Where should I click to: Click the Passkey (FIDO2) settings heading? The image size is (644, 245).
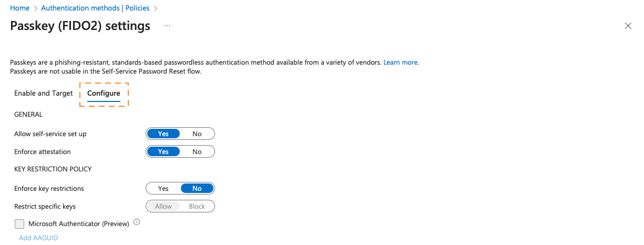click(80, 26)
